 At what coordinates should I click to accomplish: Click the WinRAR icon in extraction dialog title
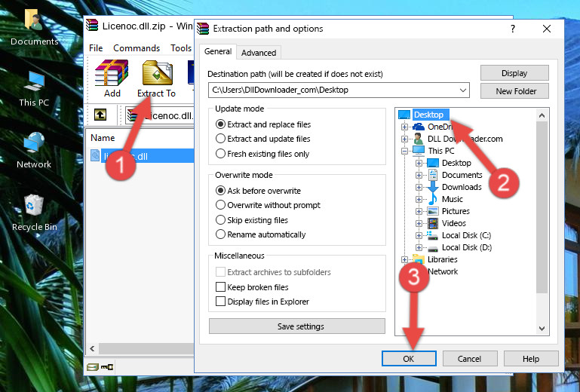click(x=203, y=29)
